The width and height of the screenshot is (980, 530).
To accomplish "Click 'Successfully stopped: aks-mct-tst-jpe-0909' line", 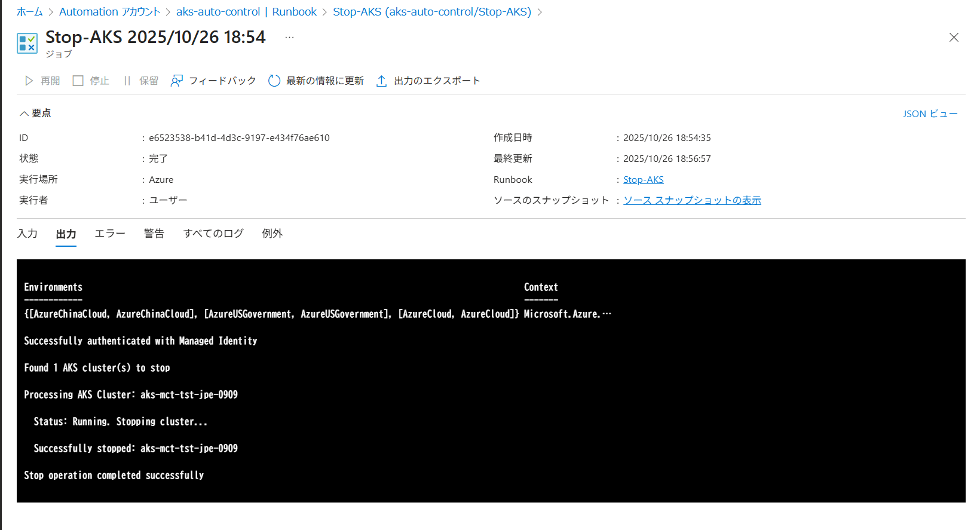I will pos(136,448).
